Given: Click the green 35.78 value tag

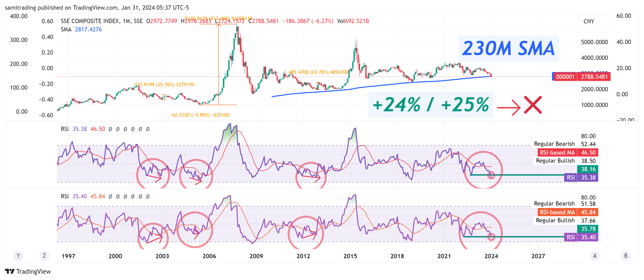Looking at the screenshot, I should click(588, 229).
